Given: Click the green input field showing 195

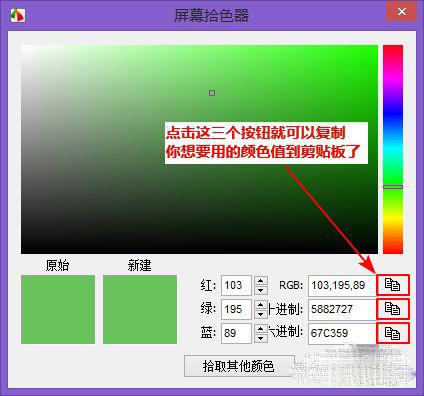Looking at the screenshot, I should point(236,309).
